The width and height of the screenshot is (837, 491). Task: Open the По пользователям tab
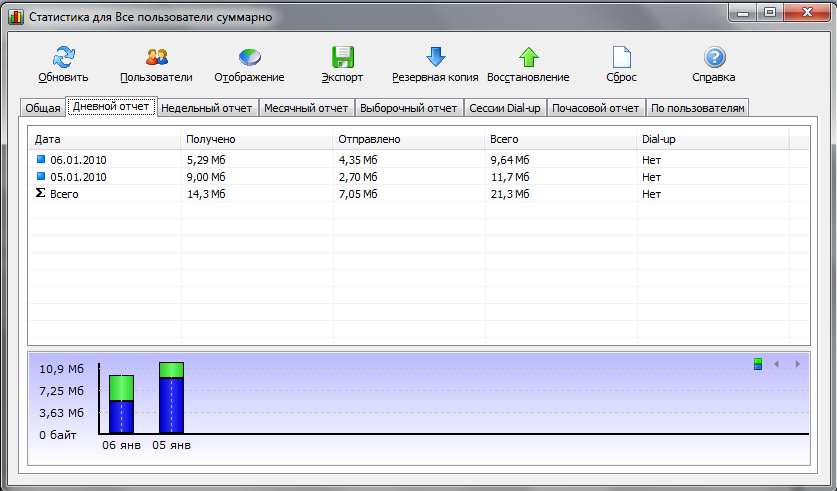pos(697,108)
